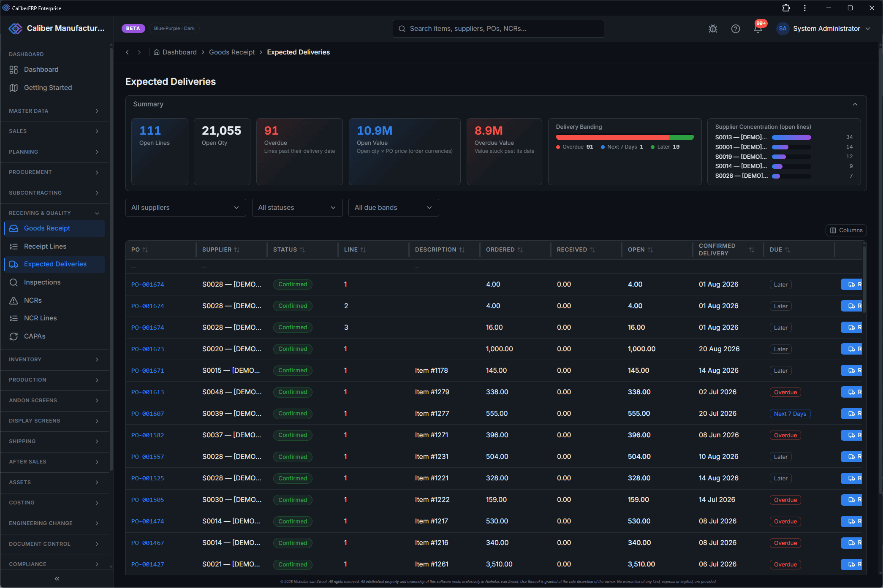The width and height of the screenshot is (883, 588).
Task: Collapse the Receiving & Quality section
Action: click(54, 213)
